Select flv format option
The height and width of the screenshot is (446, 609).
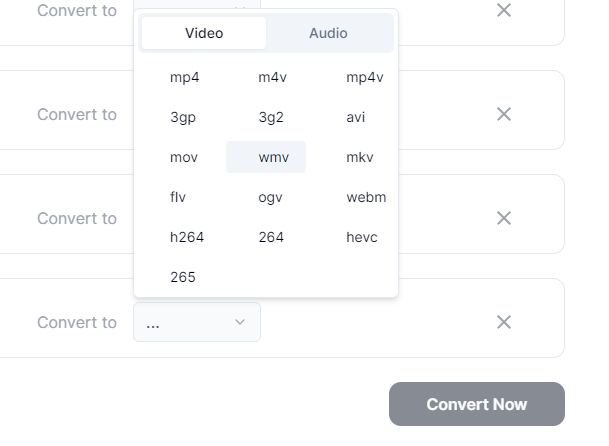click(178, 197)
